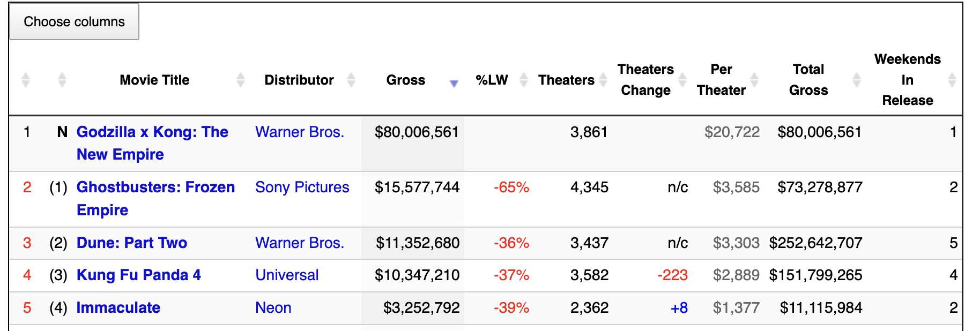
Task: Click the %LW column header text
Action: 492,80
